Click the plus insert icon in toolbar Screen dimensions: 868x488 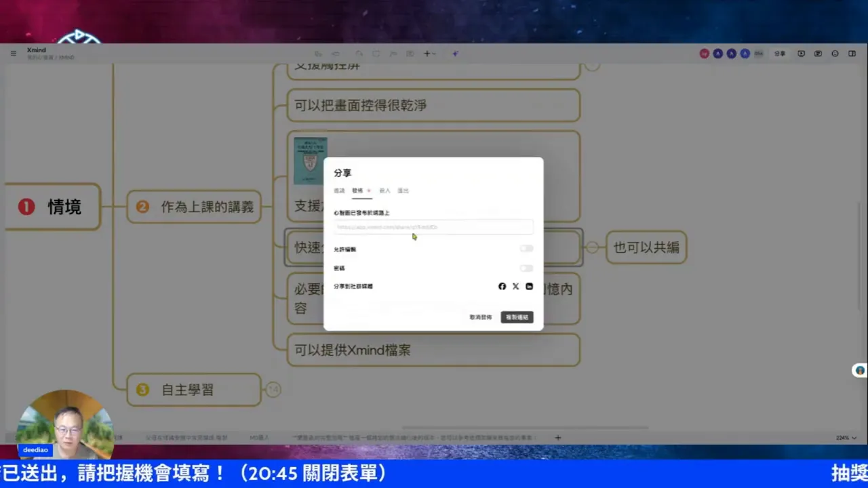click(x=427, y=54)
